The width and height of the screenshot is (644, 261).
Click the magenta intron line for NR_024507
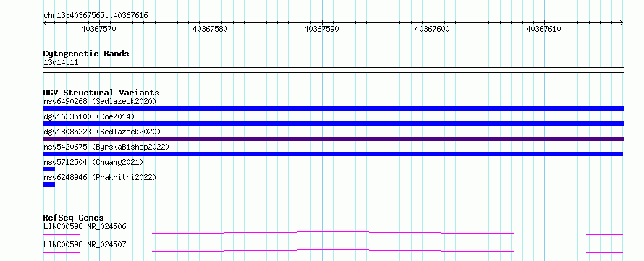(x=333, y=251)
